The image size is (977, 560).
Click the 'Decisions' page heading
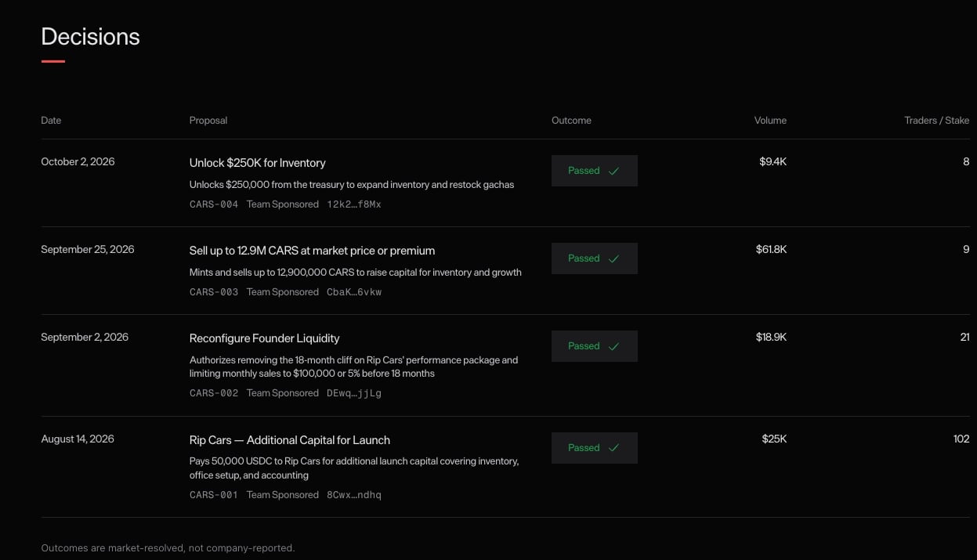point(90,37)
